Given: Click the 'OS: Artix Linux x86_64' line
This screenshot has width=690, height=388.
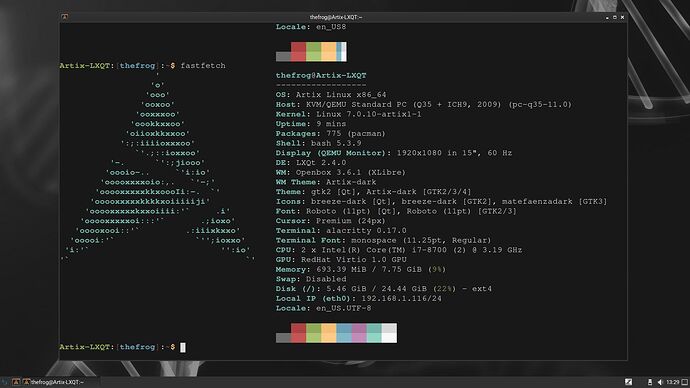Looking at the screenshot, I should pyautogui.click(x=331, y=95).
